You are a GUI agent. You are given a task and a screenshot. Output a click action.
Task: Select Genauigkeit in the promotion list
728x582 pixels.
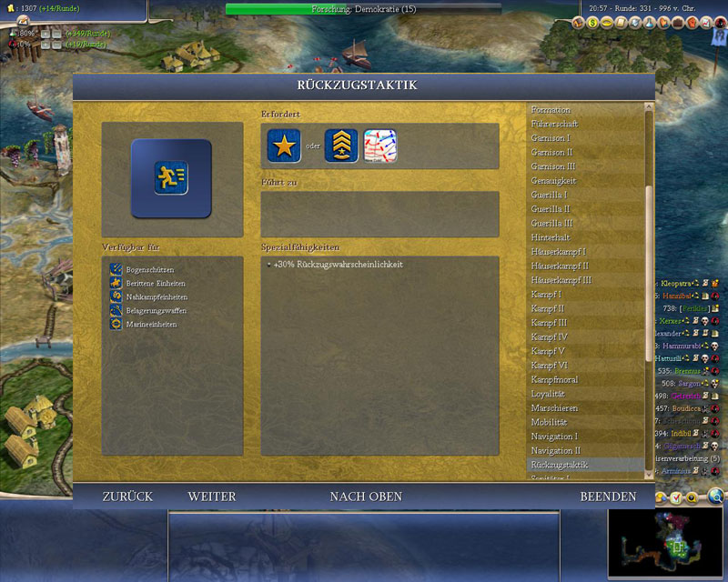click(x=585, y=181)
